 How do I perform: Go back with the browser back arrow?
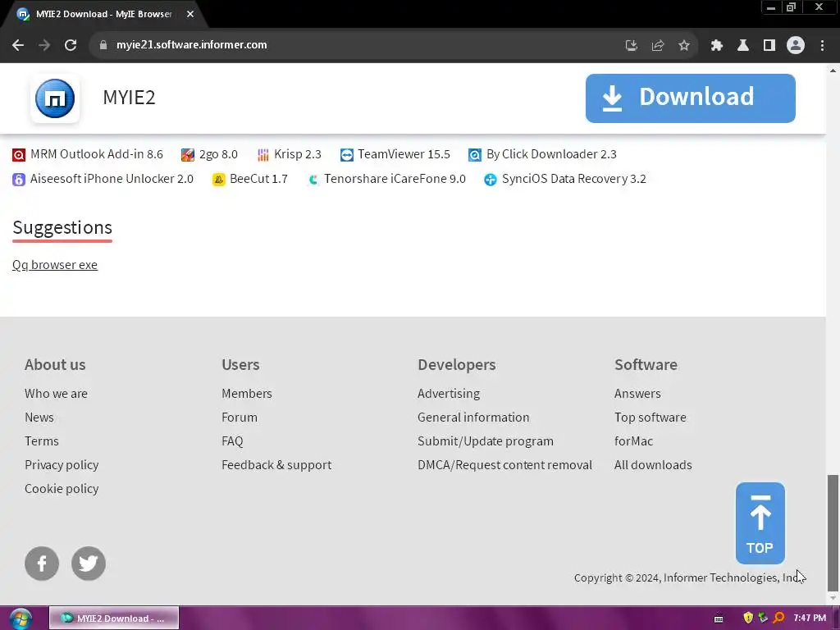(18, 45)
